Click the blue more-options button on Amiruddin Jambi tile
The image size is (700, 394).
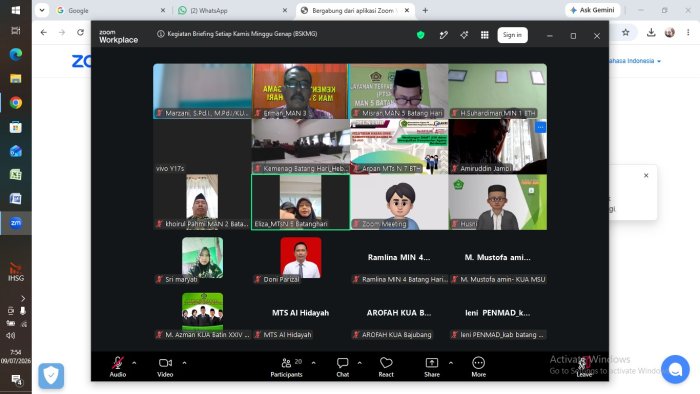tap(540, 127)
